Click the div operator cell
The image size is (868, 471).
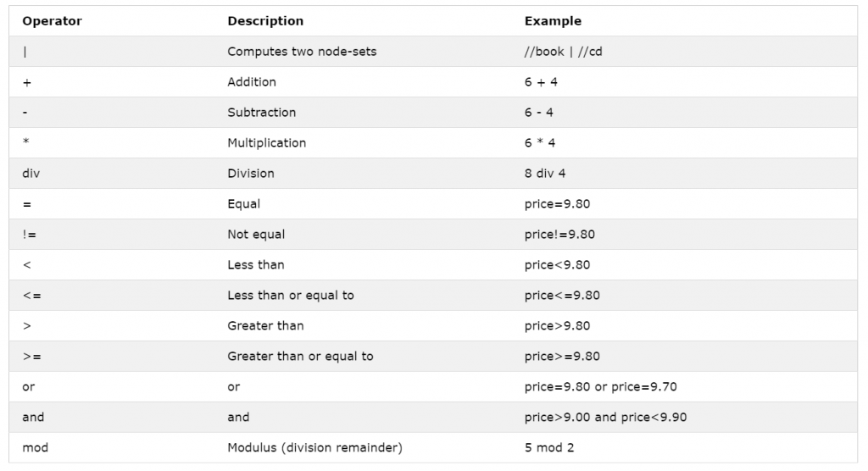click(31, 173)
